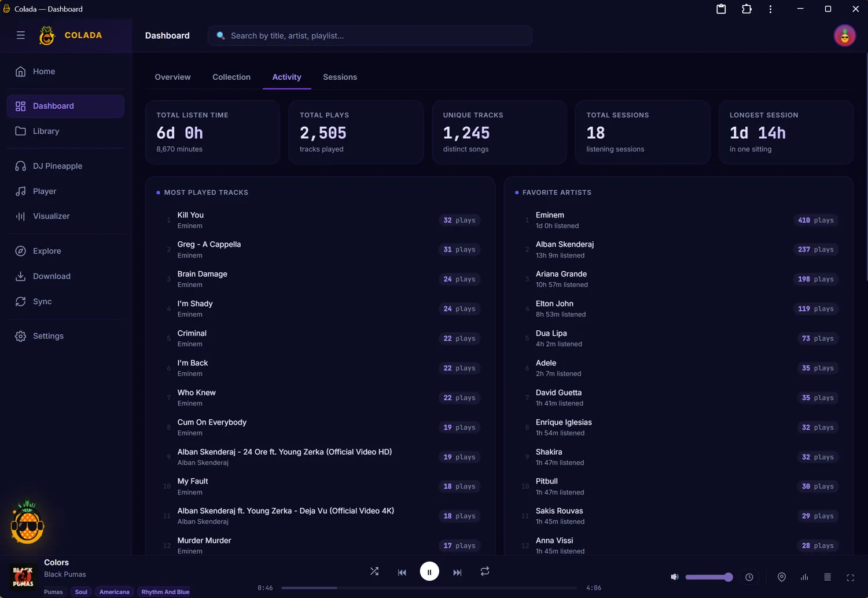Switch to the Sessions tab
This screenshot has width=868, height=598.
tap(340, 77)
